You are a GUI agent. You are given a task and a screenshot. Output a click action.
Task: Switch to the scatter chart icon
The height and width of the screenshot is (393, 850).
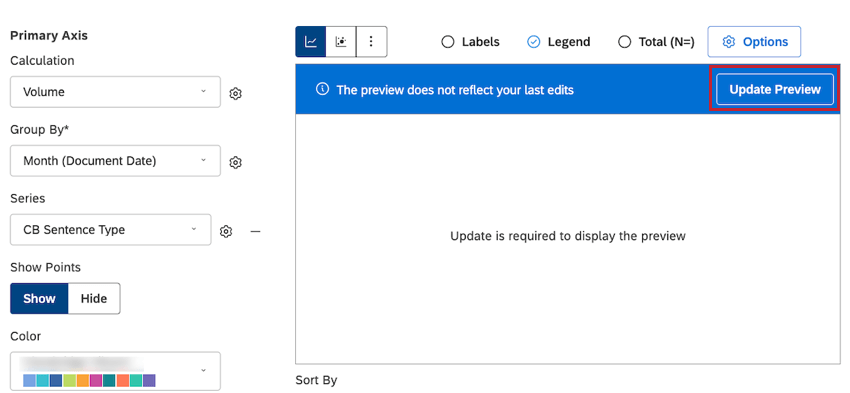(x=341, y=42)
